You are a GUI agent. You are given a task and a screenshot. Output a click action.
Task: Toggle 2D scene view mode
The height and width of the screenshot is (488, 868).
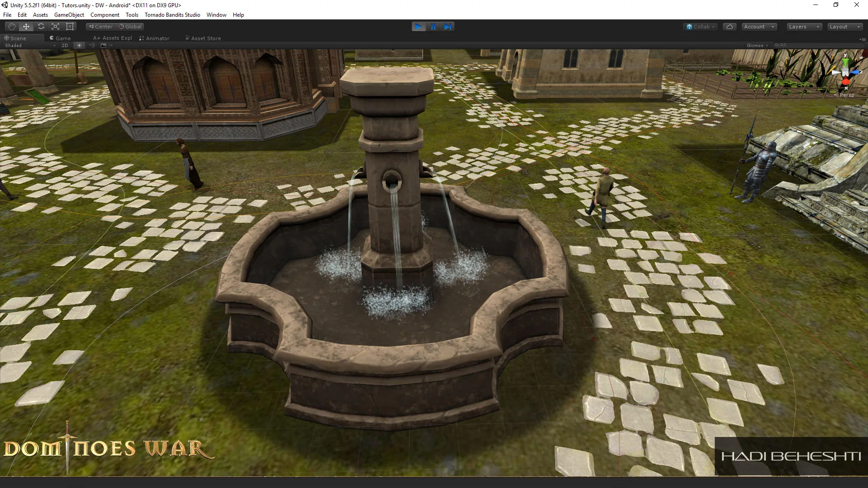65,45
